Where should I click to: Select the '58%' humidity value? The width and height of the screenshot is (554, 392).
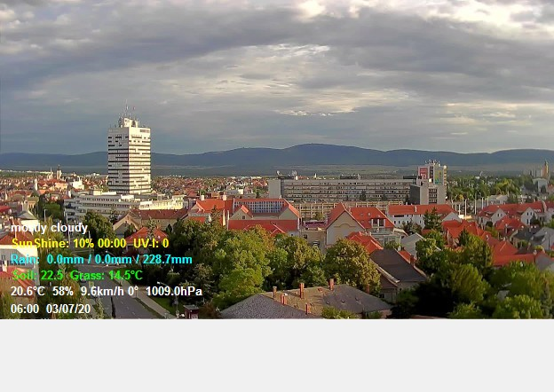click(x=63, y=292)
